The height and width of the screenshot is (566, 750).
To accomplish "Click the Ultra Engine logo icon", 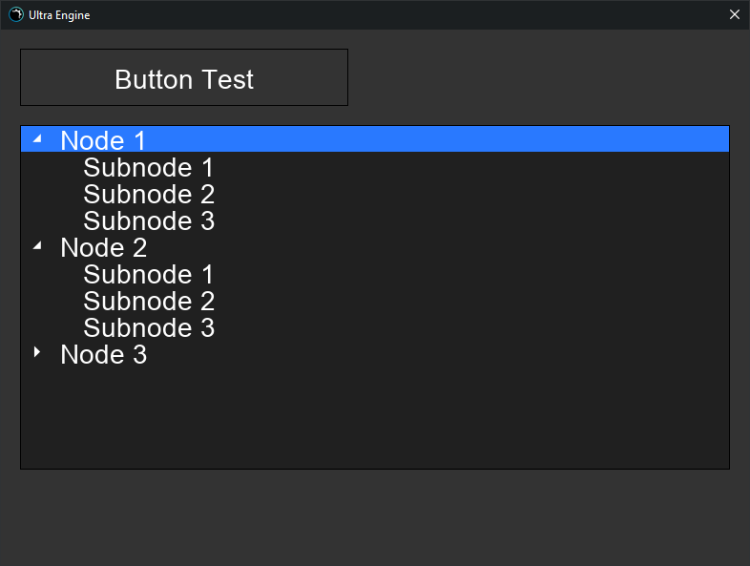I will coord(16,15).
